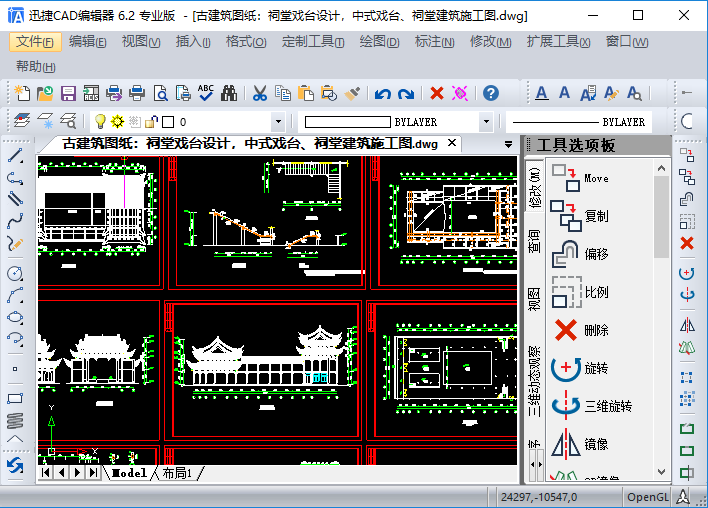Open the 编辑(E) menu
The width and height of the screenshot is (708, 508).
88,42
